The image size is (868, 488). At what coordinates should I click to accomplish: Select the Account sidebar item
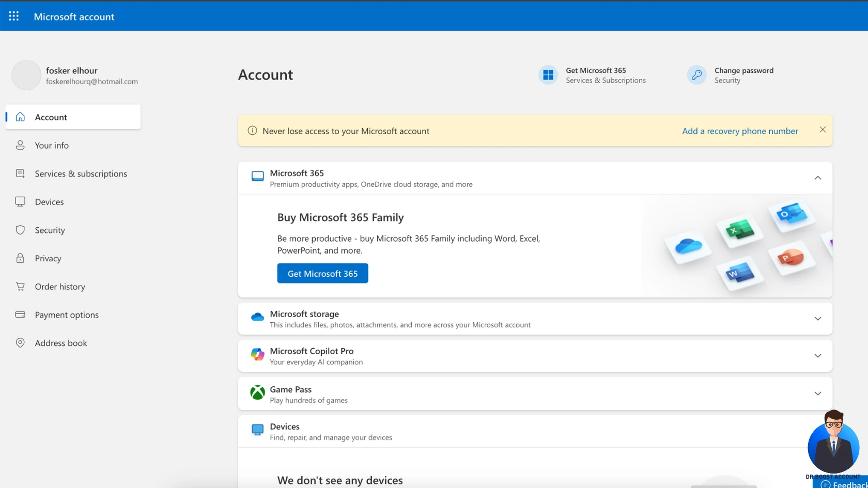tap(73, 117)
